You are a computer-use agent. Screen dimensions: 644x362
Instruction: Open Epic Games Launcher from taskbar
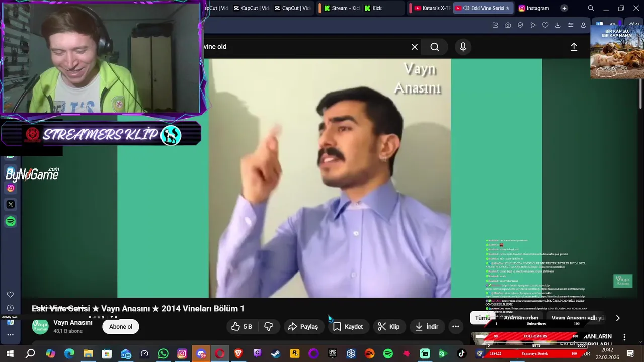click(x=332, y=354)
